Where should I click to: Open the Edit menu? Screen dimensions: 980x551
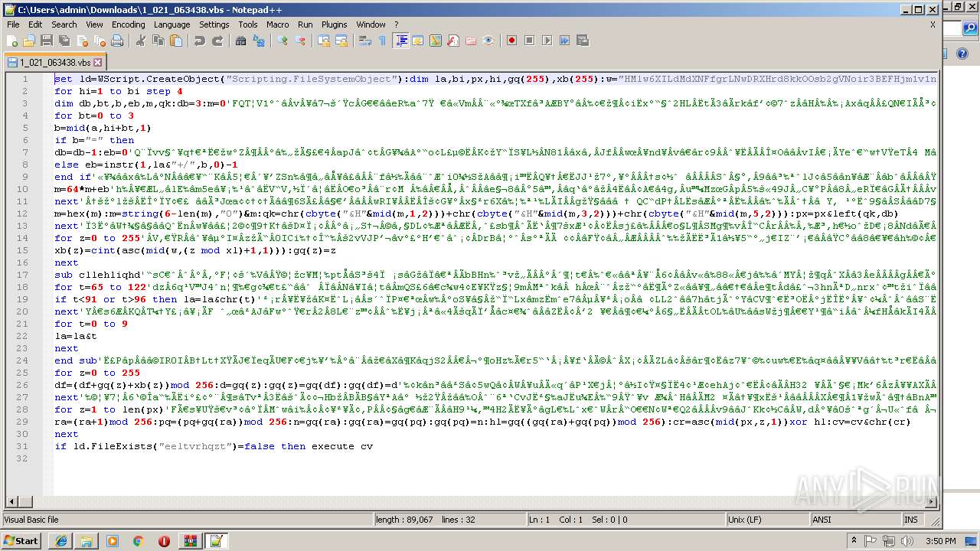[x=35, y=24]
